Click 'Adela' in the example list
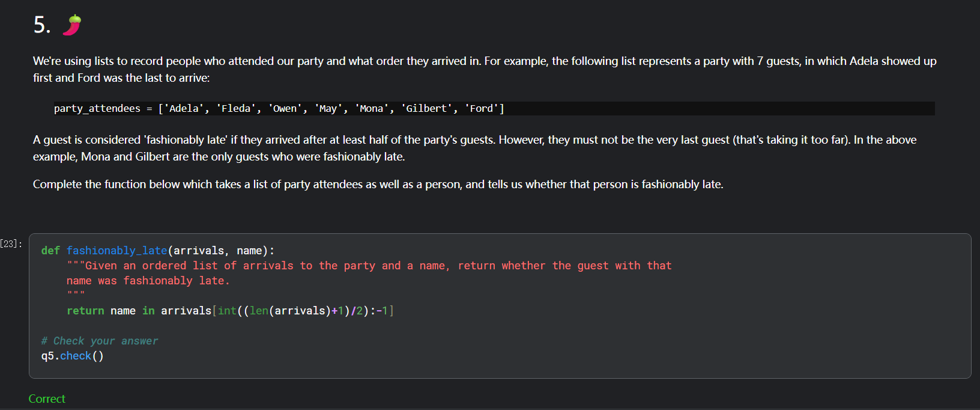Screen dimensions: 980x410 point(184,108)
